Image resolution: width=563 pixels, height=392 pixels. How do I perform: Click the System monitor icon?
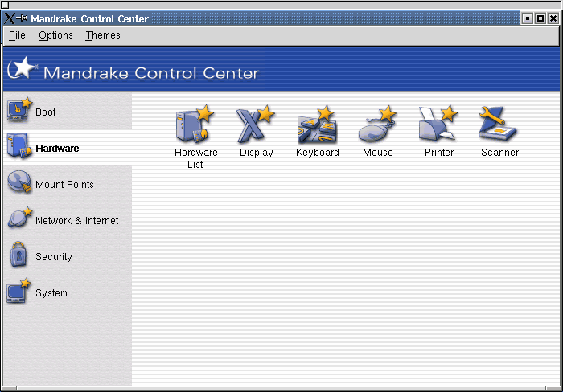coord(18,291)
